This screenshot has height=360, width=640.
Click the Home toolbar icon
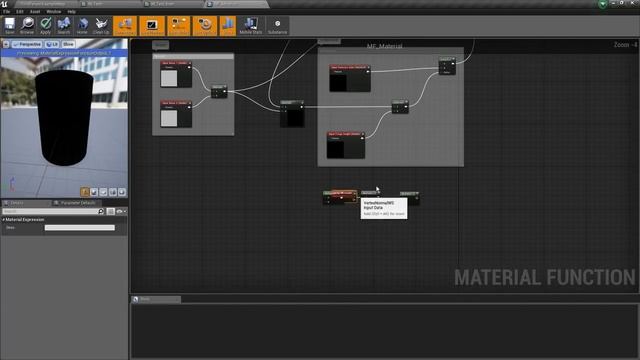tap(82, 25)
